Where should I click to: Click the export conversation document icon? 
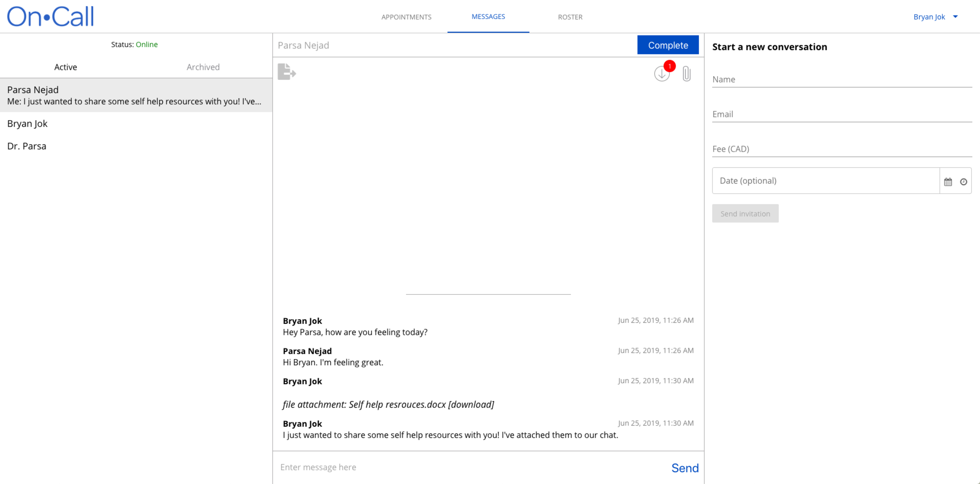point(287,72)
